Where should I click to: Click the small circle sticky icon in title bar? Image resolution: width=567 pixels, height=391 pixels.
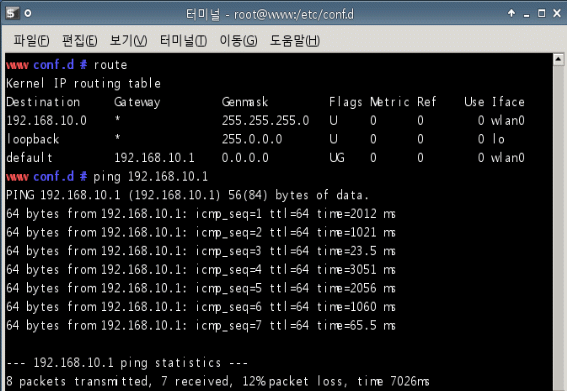(28, 14)
